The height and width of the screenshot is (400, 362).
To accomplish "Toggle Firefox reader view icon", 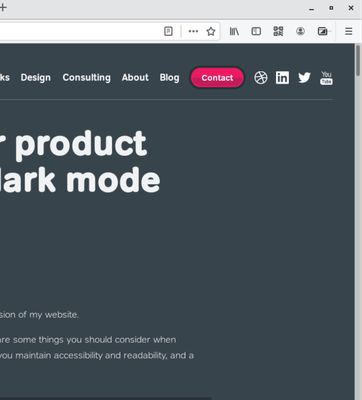I will tap(168, 31).
